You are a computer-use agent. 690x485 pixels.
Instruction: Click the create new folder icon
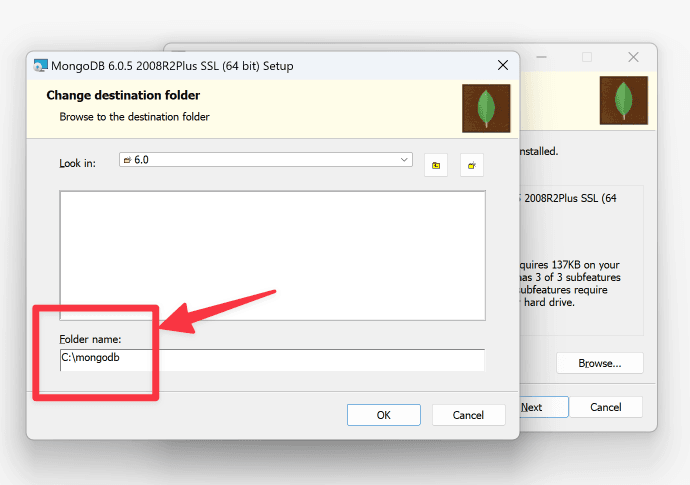point(472,165)
